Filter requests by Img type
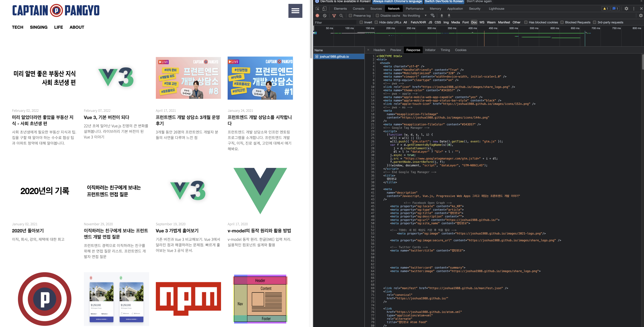The height and width of the screenshot is (327, 644). pos(446,22)
